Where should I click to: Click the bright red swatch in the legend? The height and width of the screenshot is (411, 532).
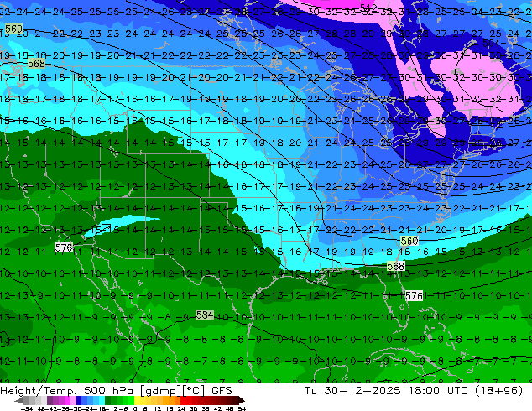pyautogui.click(x=183, y=400)
